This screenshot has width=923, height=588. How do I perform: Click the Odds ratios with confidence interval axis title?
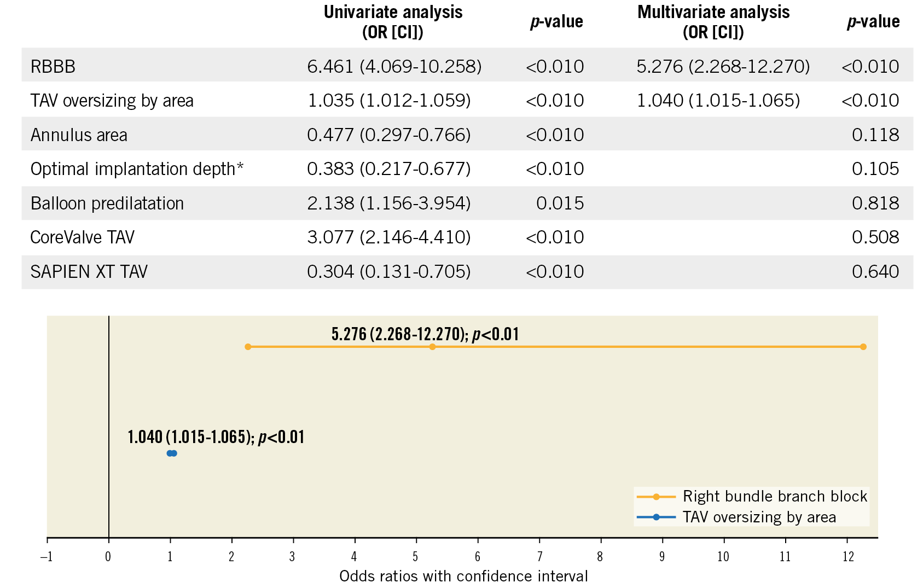463,576
